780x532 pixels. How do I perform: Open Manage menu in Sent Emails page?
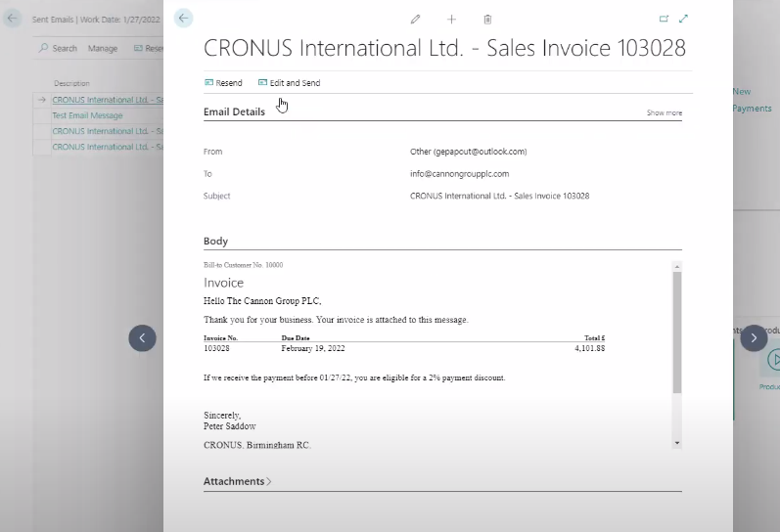[103, 48]
